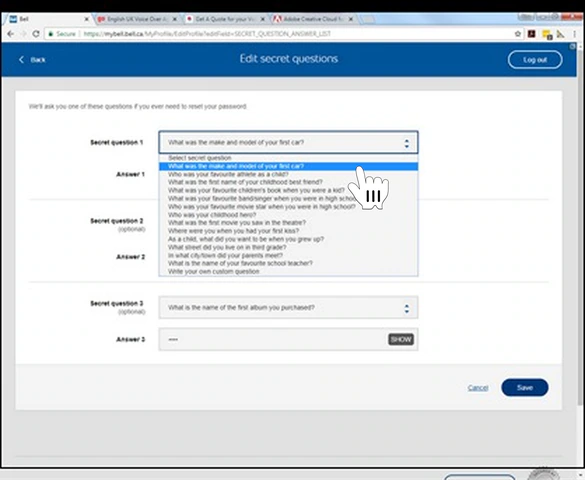
Task: Open the Secret question 3 dropdown
Action: (288, 308)
